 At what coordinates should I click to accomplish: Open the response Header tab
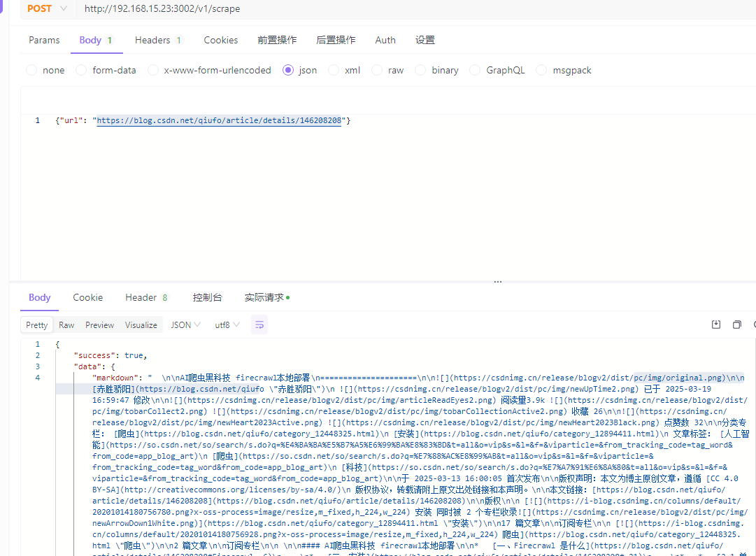point(147,297)
